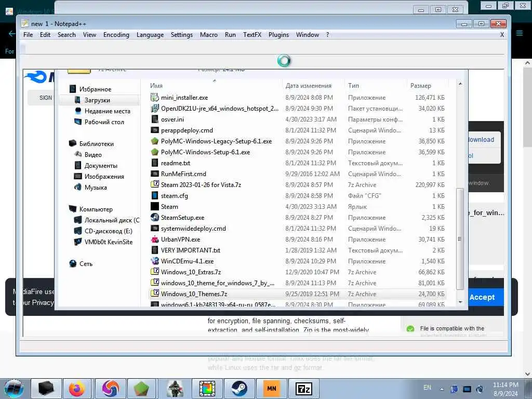Select Рабочий стол in the navigation pane

point(104,122)
